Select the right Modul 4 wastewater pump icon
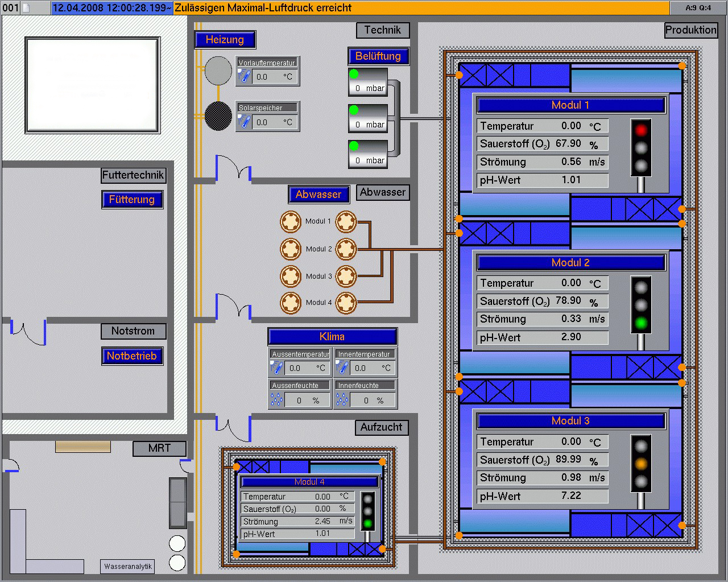 (x=346, y=303)
